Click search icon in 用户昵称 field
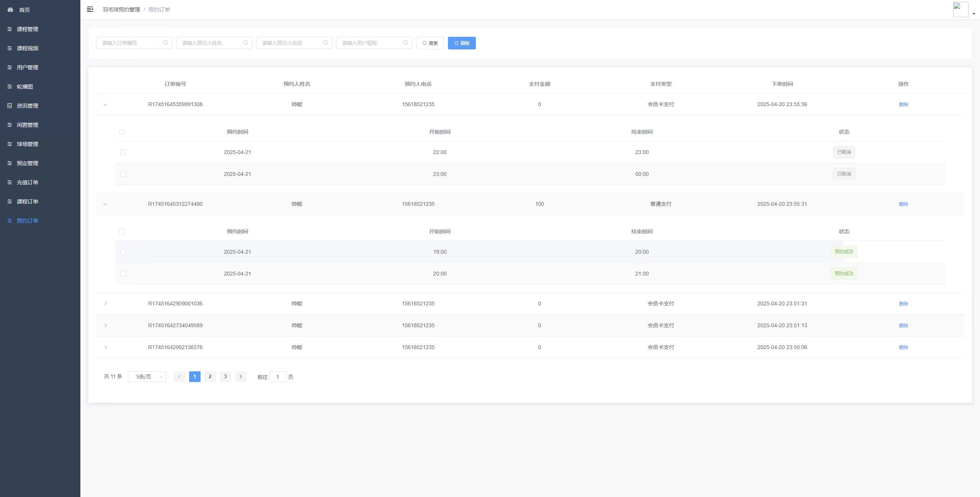 pos(405,43)
